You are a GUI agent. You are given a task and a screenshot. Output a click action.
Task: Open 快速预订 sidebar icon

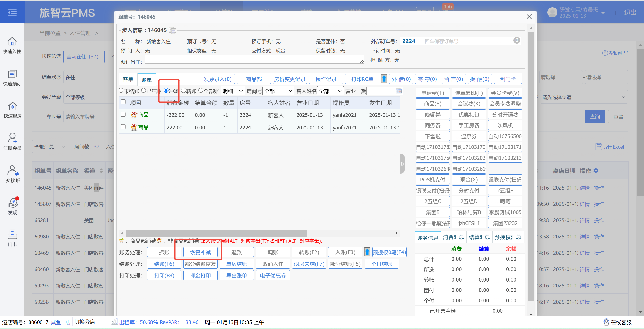click(x=12, y=78)
